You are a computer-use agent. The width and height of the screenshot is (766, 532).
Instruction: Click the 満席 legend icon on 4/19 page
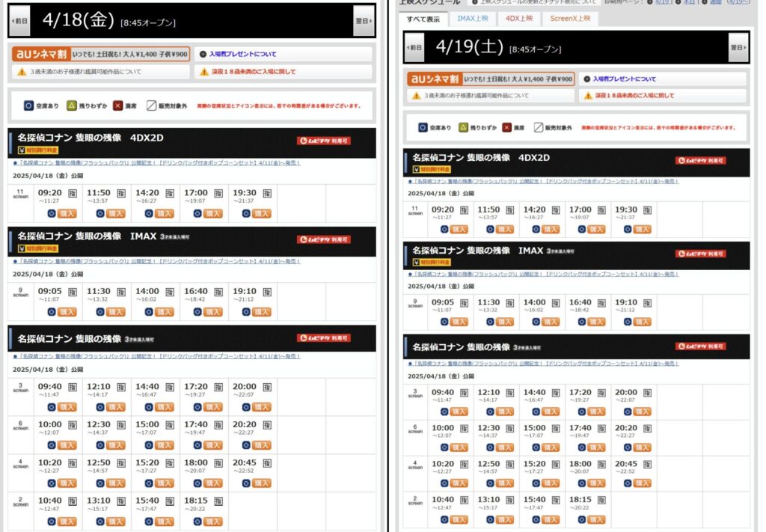[507, 127]
